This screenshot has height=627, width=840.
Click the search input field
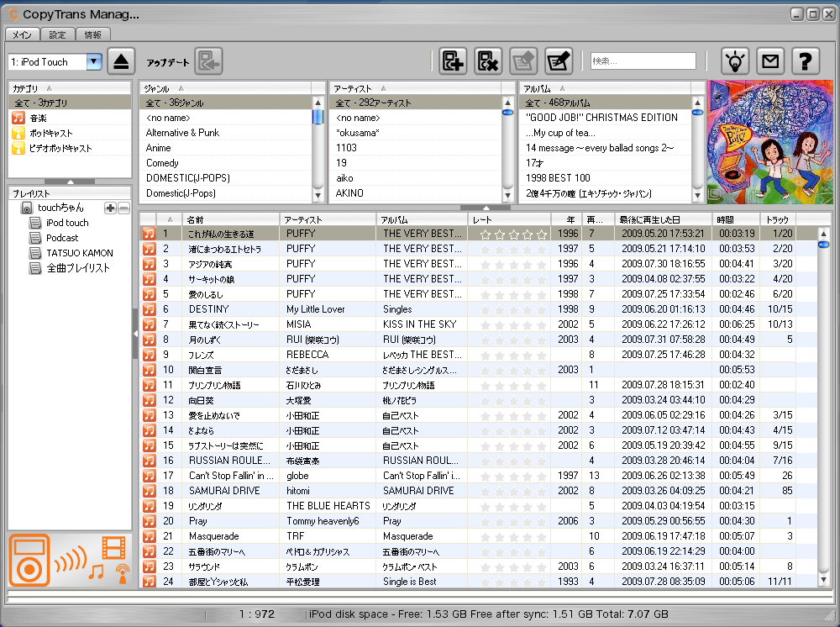coord(643,61)
